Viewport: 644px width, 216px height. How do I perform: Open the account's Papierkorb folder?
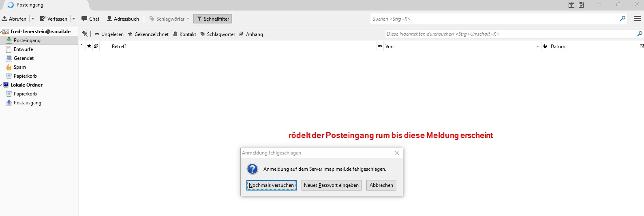(25, 76)
